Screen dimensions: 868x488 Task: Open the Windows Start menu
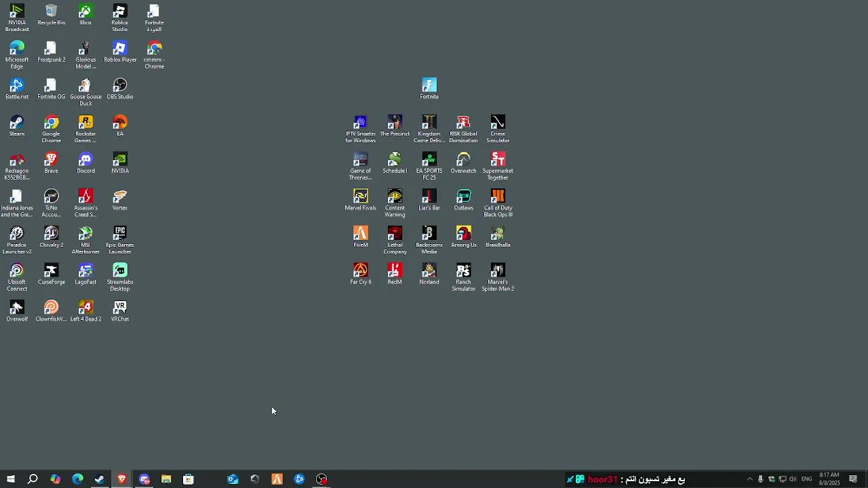pyautogui.click(x=11, y=479)
